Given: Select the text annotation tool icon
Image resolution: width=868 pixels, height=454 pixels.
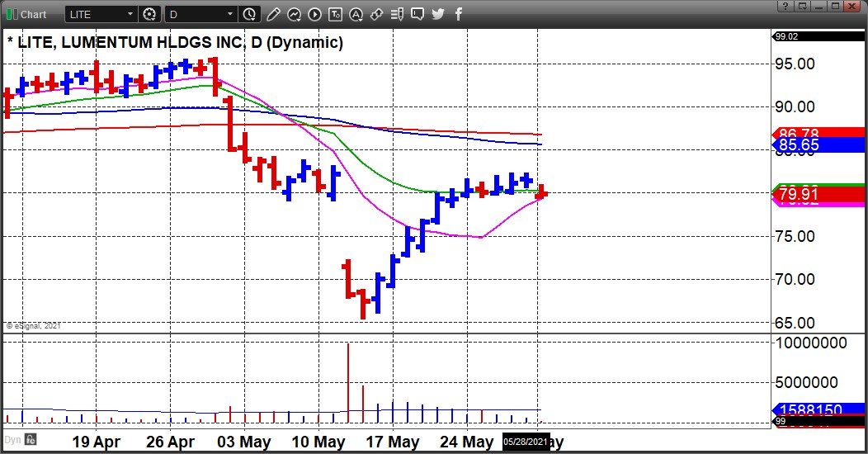Looking at the screenshot, I should [x=336, y=14].
